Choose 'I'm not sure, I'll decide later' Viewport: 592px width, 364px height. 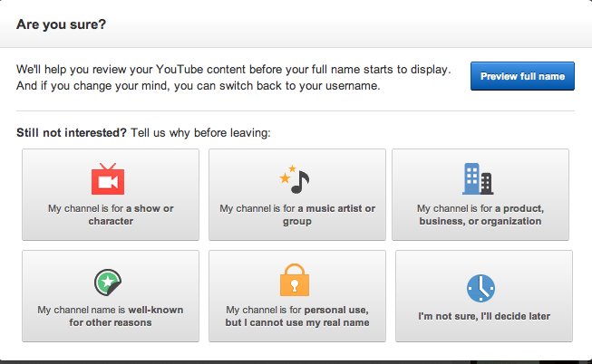pyautogui.click(x=484, y=296)
